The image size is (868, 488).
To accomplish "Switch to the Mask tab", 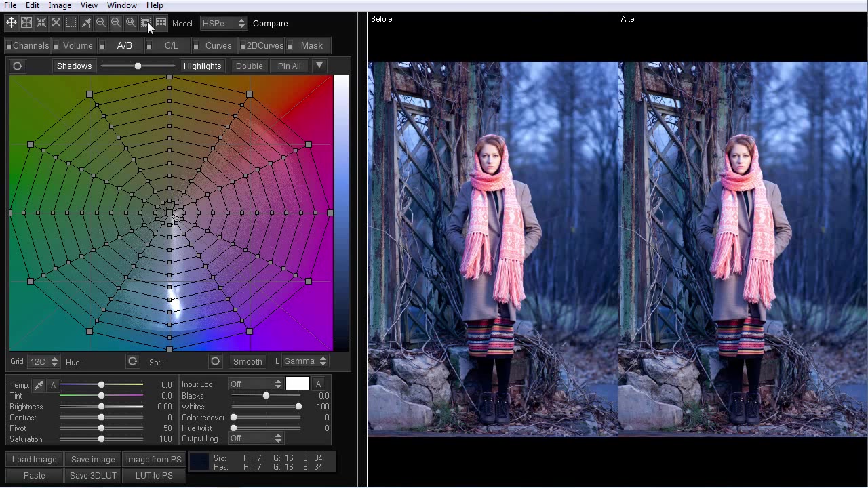I will tap(311, 45).
